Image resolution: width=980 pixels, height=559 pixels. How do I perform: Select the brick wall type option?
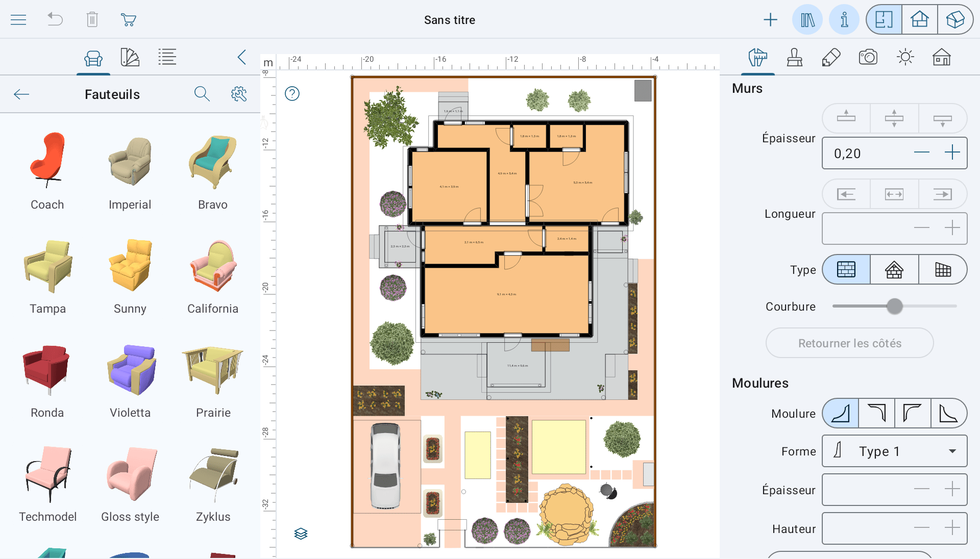(846, 269)
